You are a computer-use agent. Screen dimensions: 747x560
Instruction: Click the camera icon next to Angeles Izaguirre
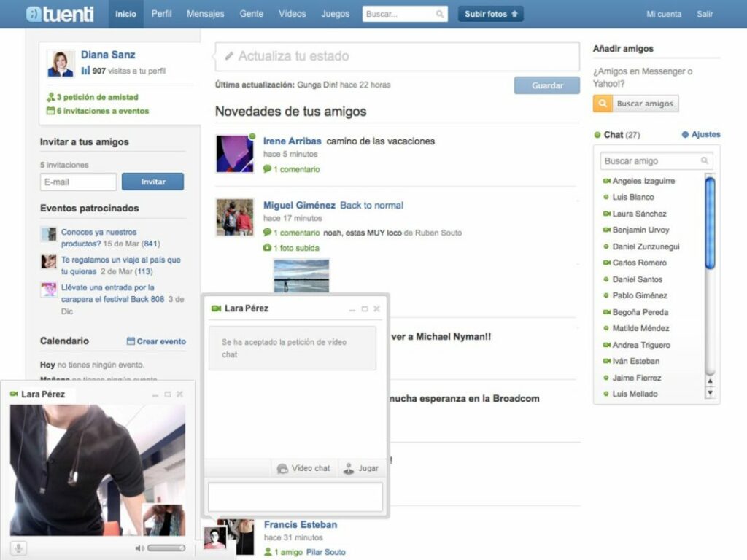click(x=606, y=181)
